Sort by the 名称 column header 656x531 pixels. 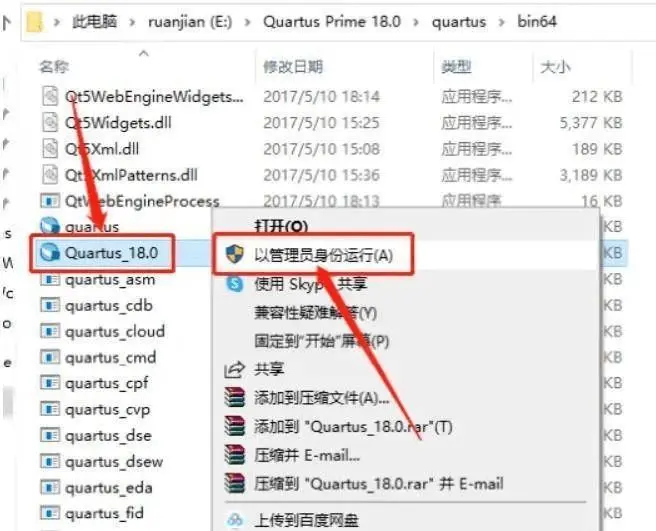pyautogui.click(x=54, y=66)
